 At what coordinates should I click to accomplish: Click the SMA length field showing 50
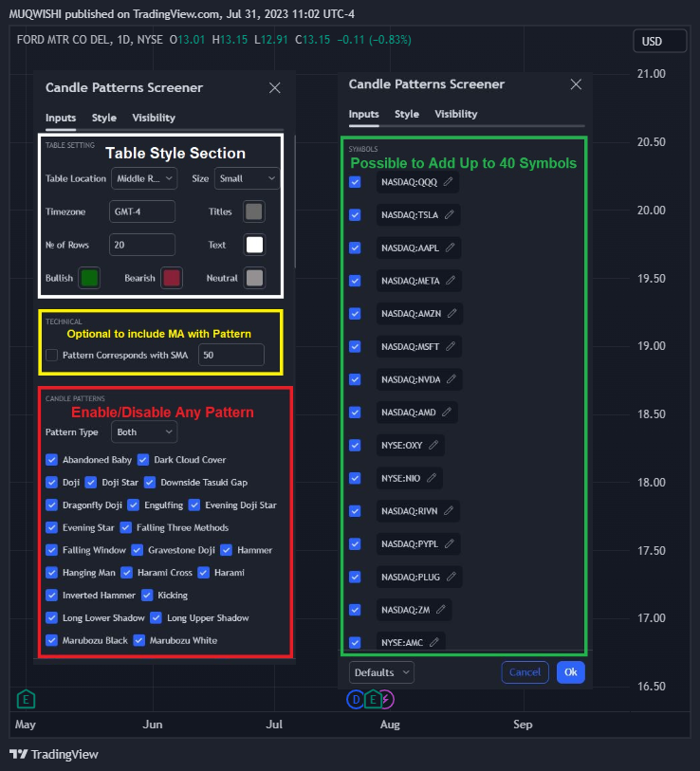coord(231,355)
